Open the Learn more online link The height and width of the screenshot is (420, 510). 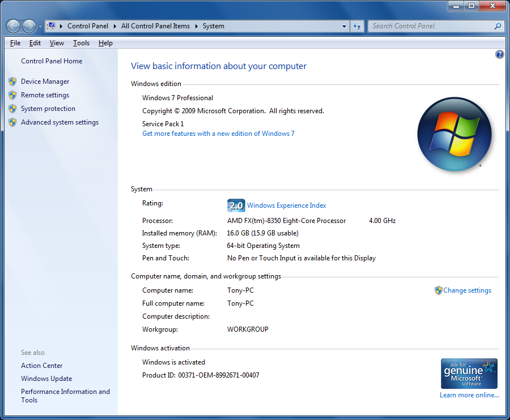(x=469, y=395)
